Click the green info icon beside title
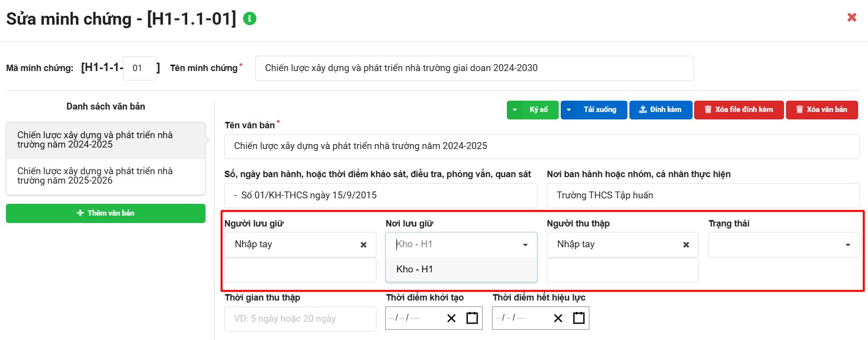Image resolution: width=868 pixels, height=340 pixels. click(x=249, y=19)
